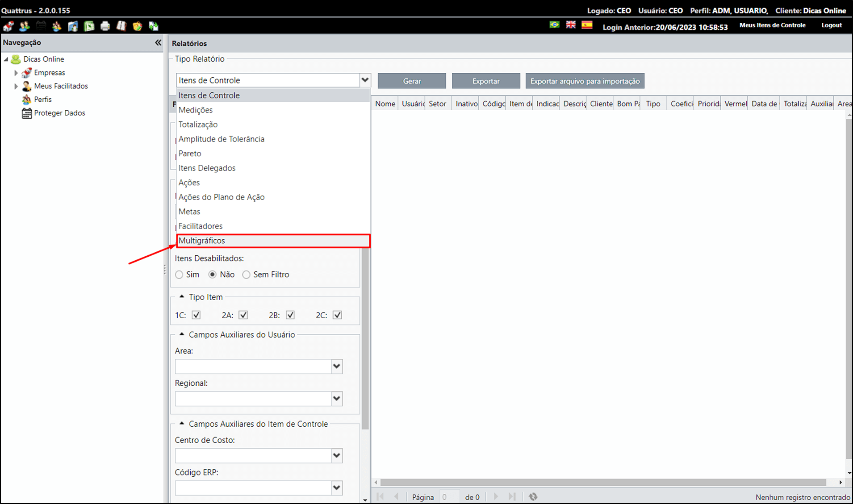
Task: Choose Multigráficos from the report list
Action: coord(273,241)
